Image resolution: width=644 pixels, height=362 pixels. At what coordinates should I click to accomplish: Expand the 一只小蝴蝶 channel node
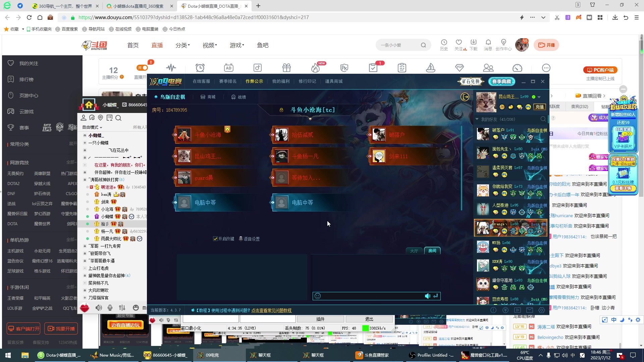pyautogui.click(x=85, y=143)
